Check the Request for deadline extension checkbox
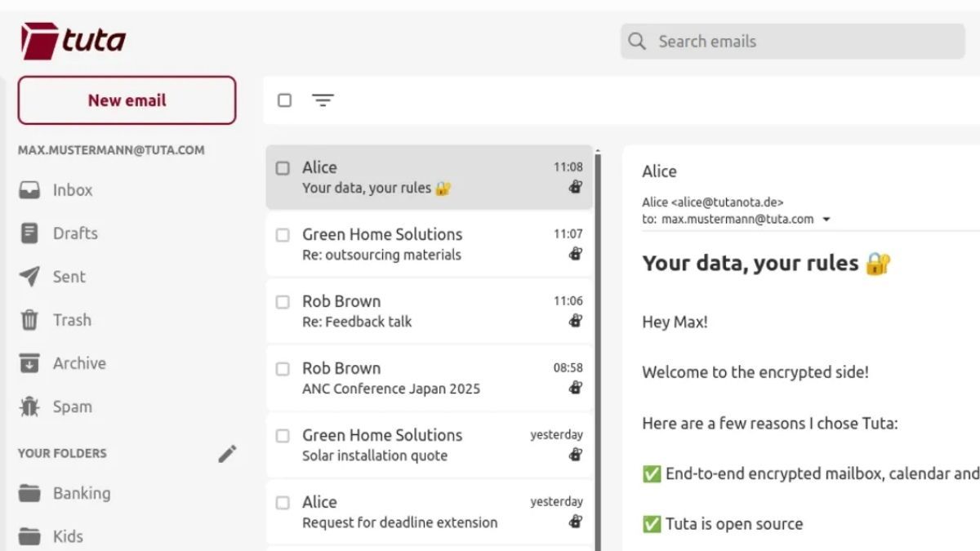The image size is (980, 551). tap(283, 503)
